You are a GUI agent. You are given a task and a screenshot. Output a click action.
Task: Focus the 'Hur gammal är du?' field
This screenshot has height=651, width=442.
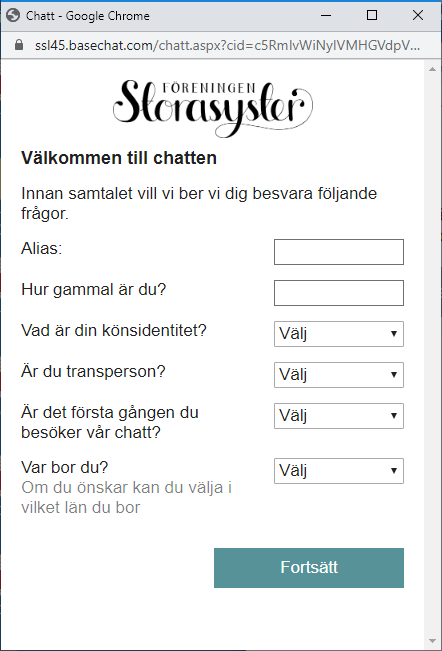(x=339, y=293)
